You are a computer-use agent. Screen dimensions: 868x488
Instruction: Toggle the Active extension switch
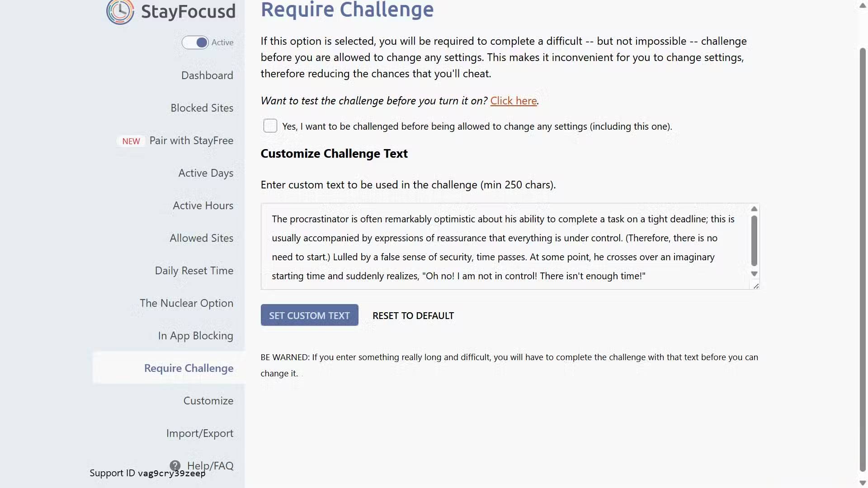point(195,42)
